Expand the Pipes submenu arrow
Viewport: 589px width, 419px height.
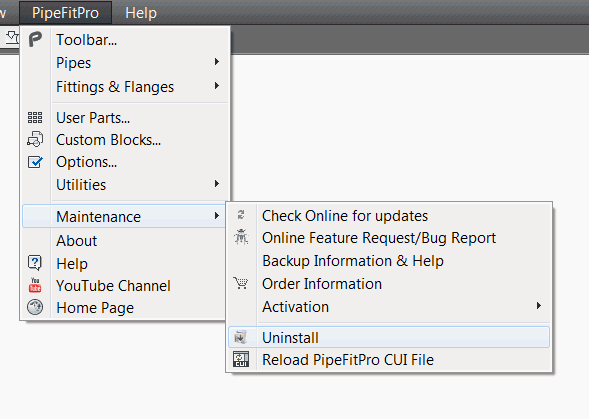click(x=217, y=62)
